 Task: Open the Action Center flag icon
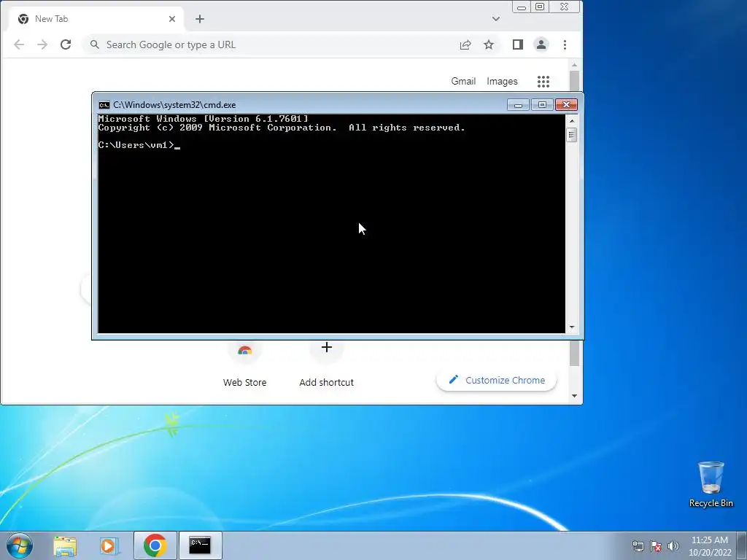click(x=656, y=546)
